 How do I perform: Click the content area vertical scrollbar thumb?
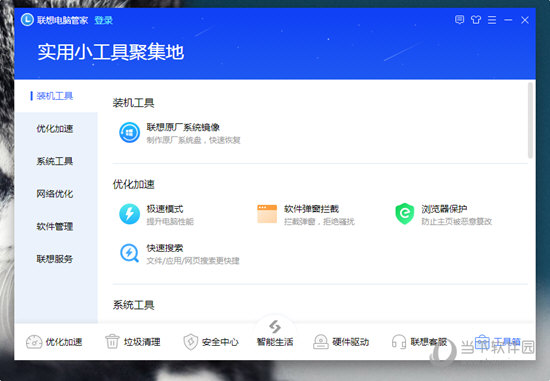[x=530, y=120]
